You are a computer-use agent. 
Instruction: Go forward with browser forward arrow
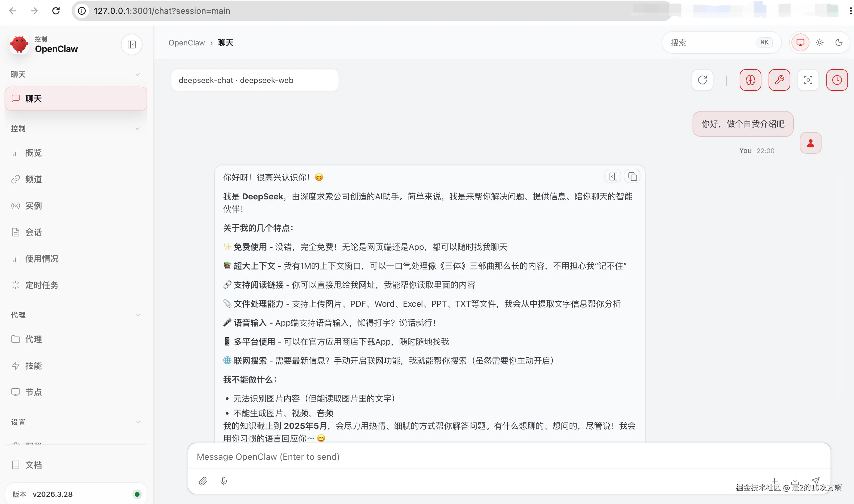tap(34, 11)
